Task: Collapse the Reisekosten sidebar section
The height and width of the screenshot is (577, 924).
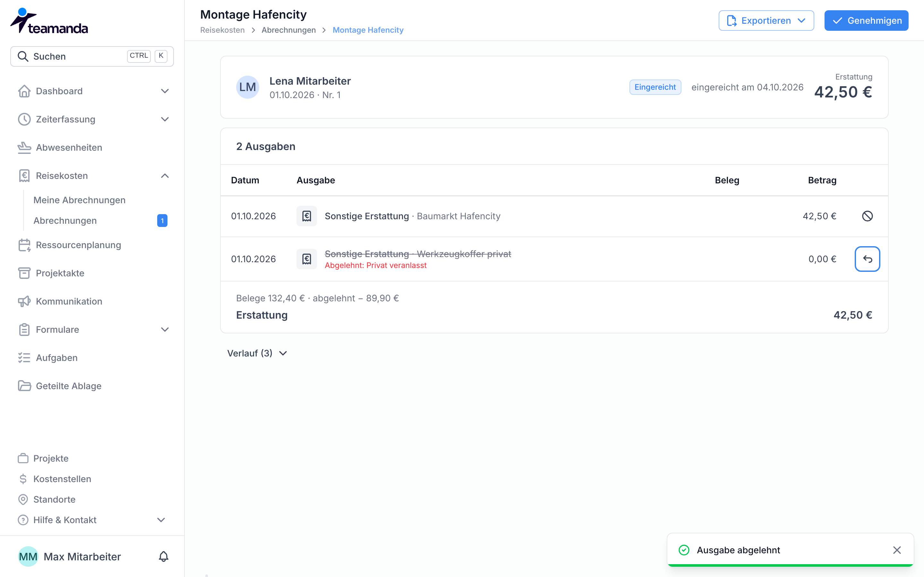Action: tap(92, 176)
